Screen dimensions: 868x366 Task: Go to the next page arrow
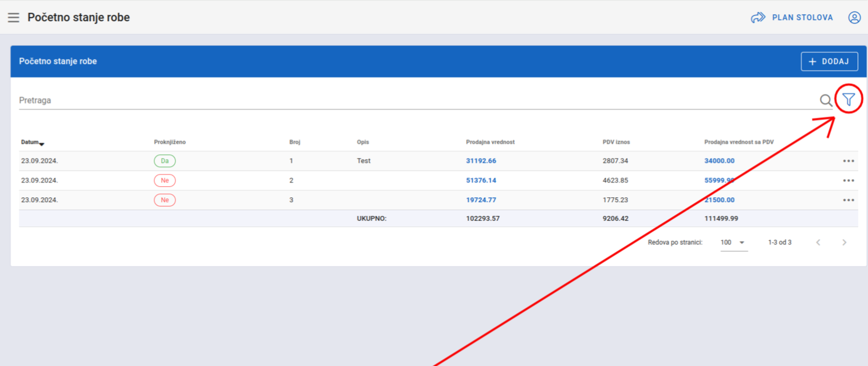click(844, 242)
